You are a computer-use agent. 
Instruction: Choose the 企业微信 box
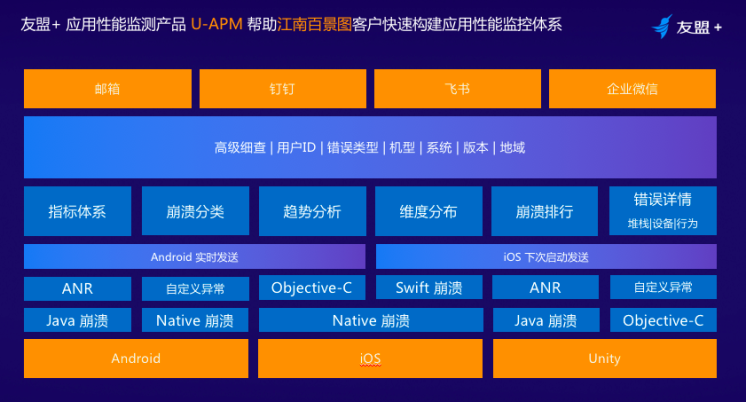pyautogui.click(x=632, y=88)
